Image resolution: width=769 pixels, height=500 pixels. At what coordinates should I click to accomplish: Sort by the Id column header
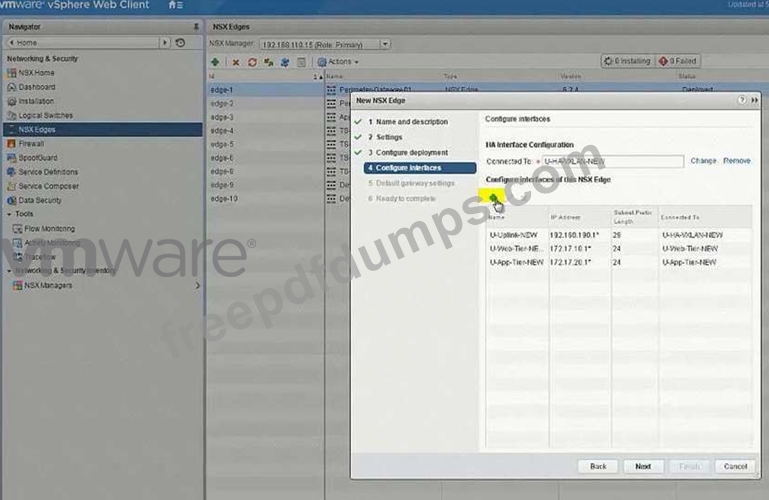pos(265,76)
